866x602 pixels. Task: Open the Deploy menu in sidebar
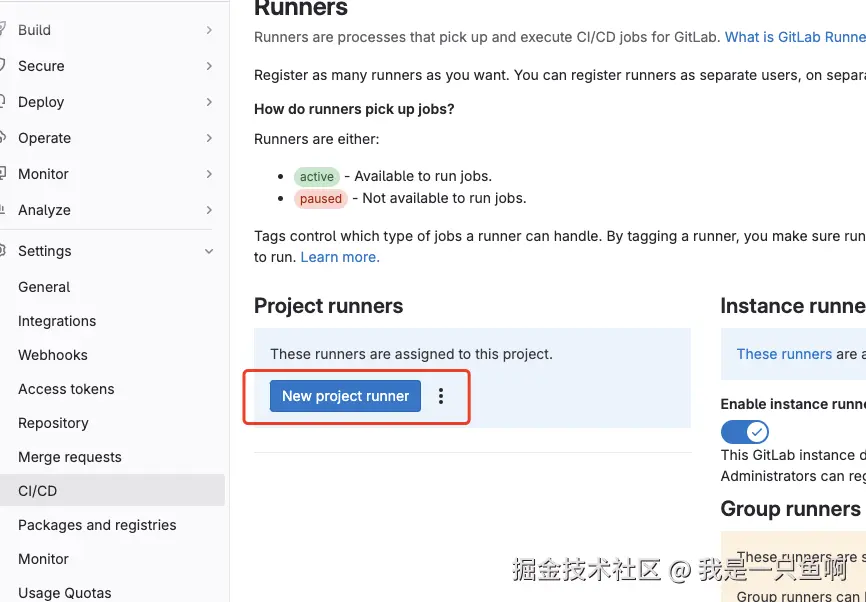pos(108,102)
